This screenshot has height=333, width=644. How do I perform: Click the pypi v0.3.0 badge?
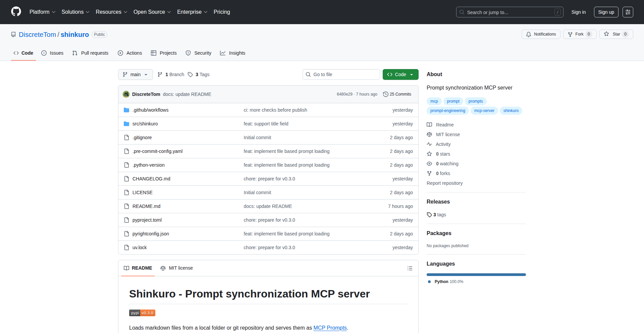point(142,313)
